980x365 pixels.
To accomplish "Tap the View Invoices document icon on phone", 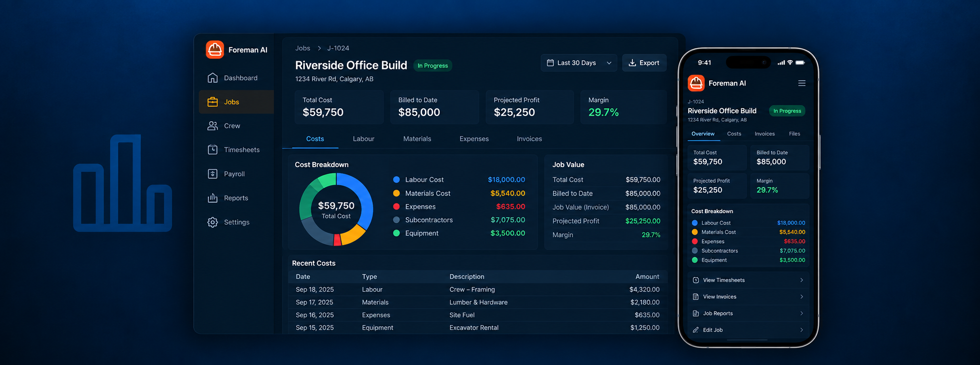I will (696, 297).
